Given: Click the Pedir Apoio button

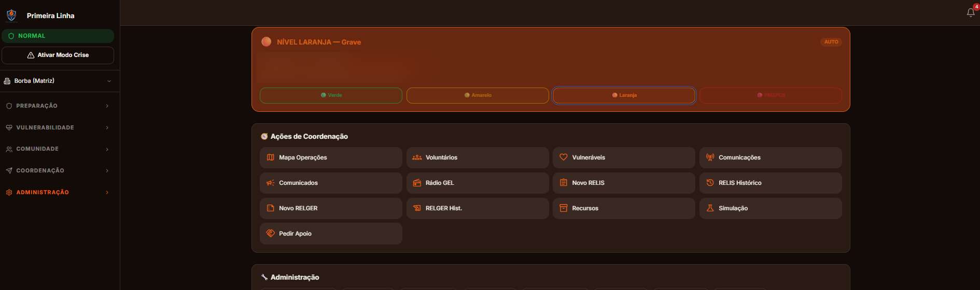Looking at the screenshot, I should click(x=331, y=234).
